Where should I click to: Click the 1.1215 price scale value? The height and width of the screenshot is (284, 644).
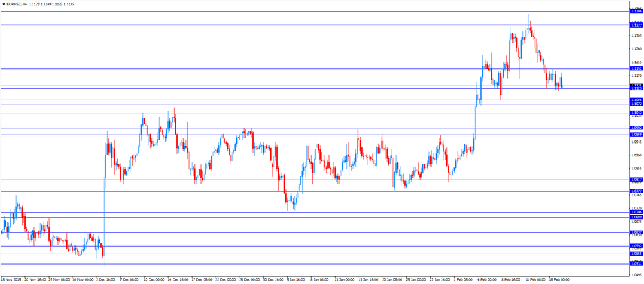637,62
